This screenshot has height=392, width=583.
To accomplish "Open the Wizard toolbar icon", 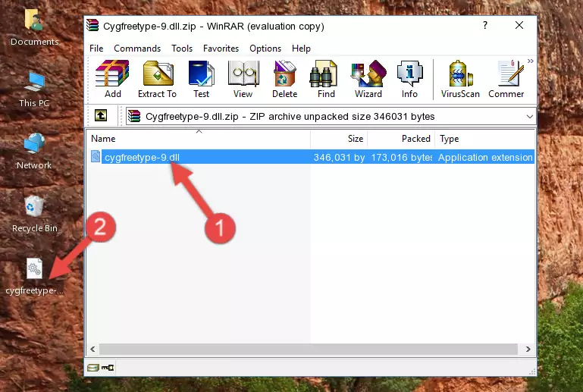I will [x=368, y=79].
